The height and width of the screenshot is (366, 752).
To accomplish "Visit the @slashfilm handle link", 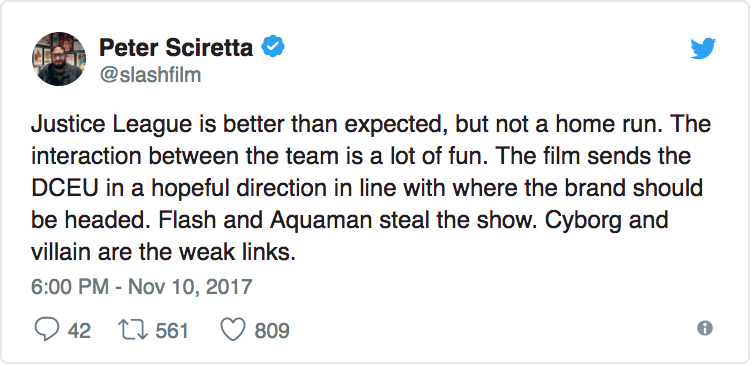I will [x=150, y=75].
